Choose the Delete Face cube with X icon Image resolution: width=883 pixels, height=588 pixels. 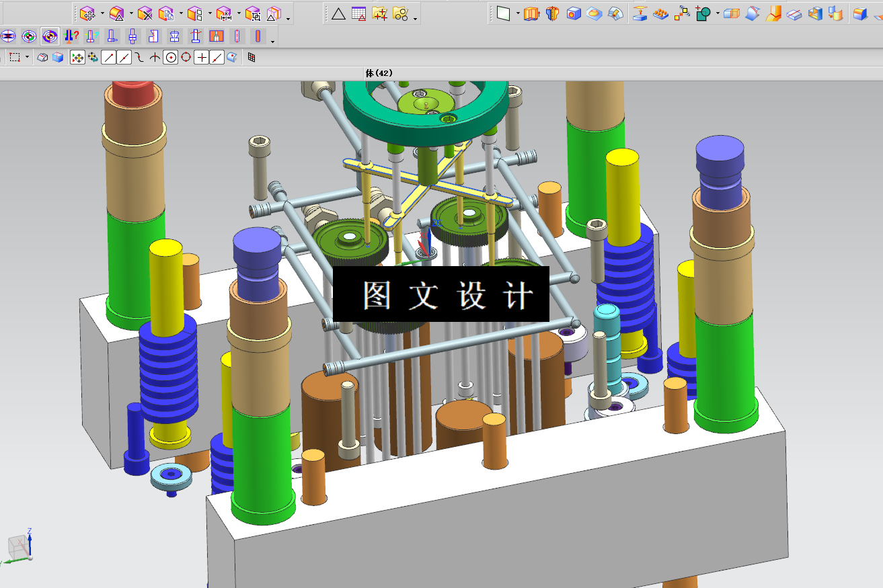pyautogui.click(x=145, y=13)
